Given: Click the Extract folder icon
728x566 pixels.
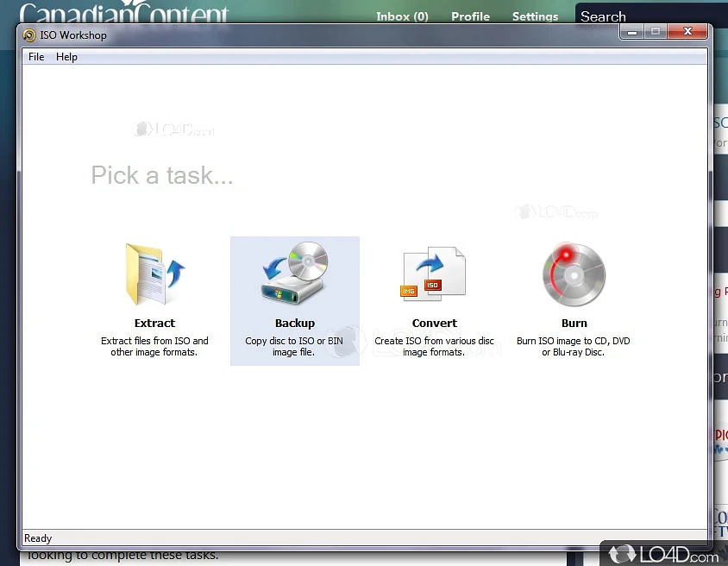Looking at the screenshot, I should coord(155,274).
